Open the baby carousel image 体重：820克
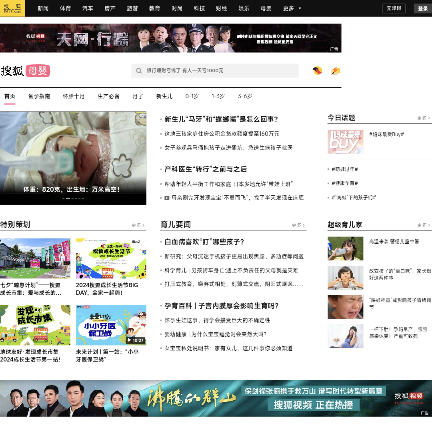This screenshot has width=432, height=431. pos(73,158)
